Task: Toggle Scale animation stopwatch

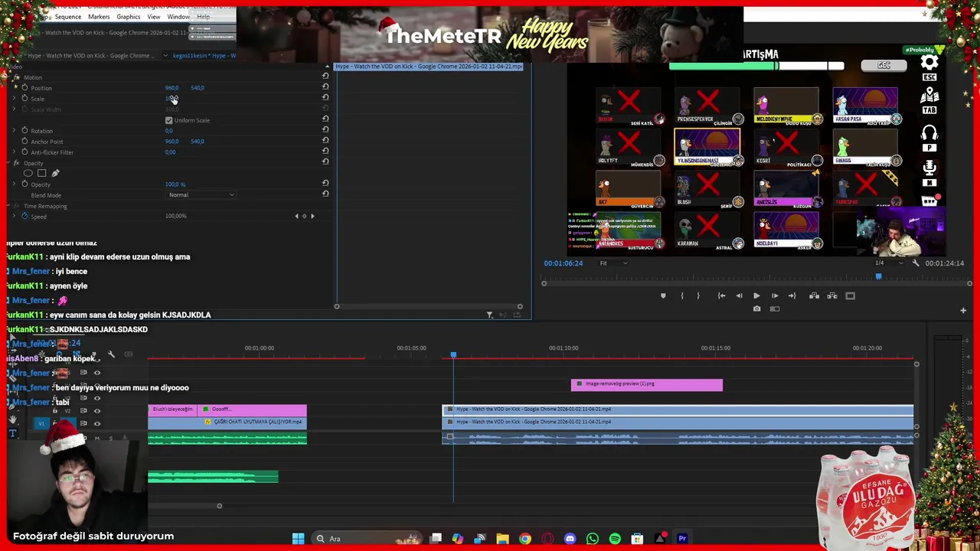Action: pyautogui.click(x=24, y=99)
